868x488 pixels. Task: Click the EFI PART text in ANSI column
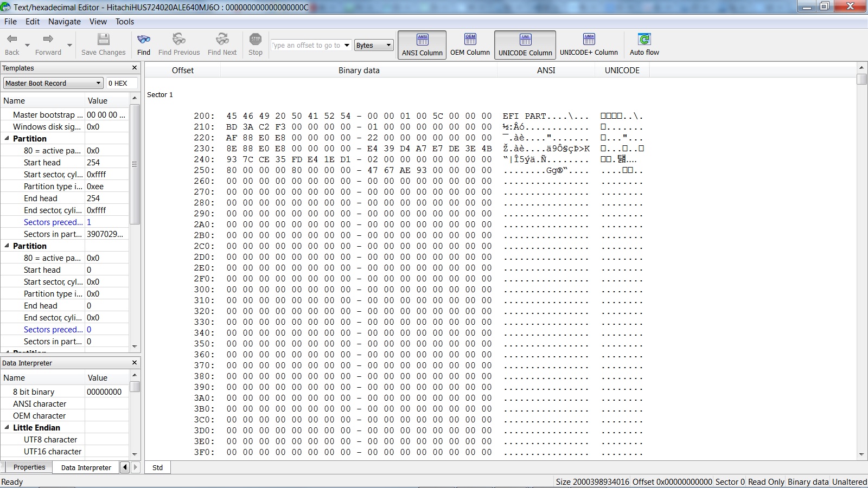point(524,116)
